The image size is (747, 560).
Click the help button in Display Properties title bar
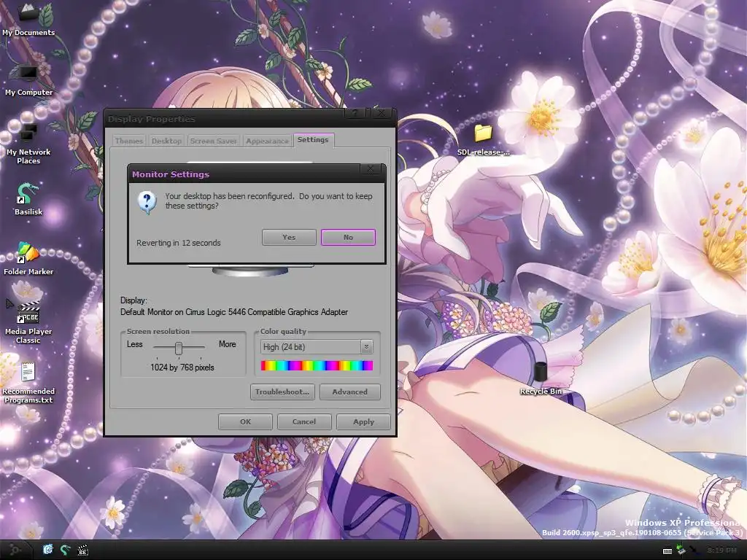pyautogui.click(x=356, y=113)
